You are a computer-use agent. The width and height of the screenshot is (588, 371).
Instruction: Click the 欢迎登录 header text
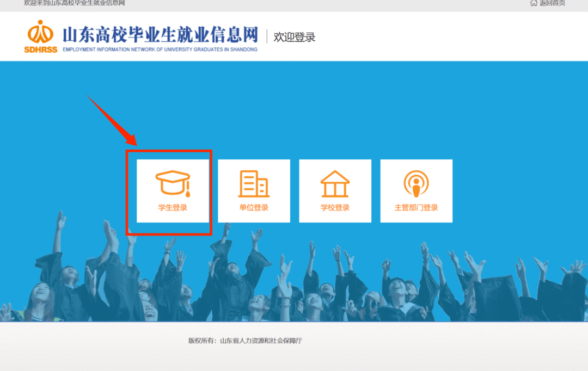295,37
